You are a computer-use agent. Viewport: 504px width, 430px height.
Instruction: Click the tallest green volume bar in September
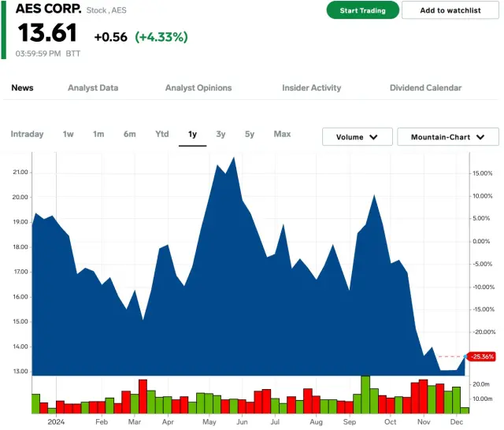pyautogui.click(x=365, y=395)
